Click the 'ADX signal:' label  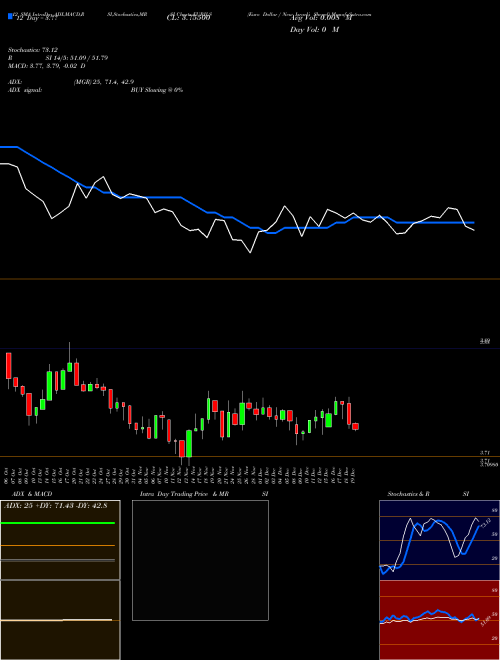click(25, 90)
